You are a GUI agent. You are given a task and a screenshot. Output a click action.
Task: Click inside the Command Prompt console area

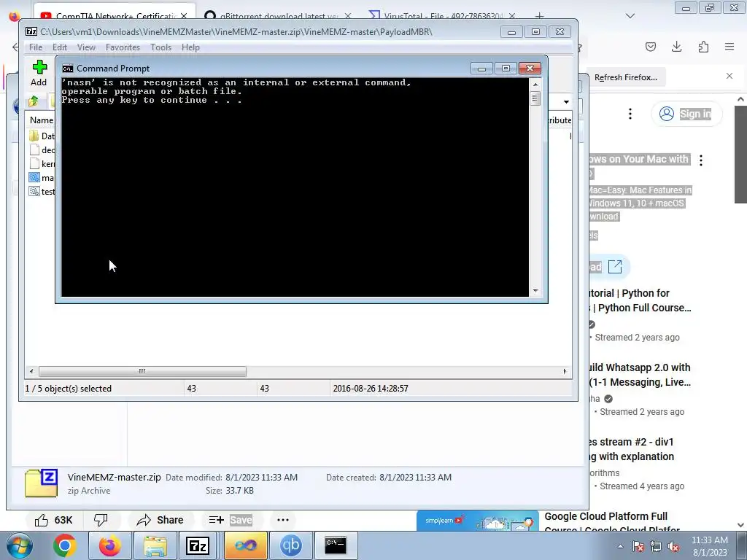click(x=295, y=187)
